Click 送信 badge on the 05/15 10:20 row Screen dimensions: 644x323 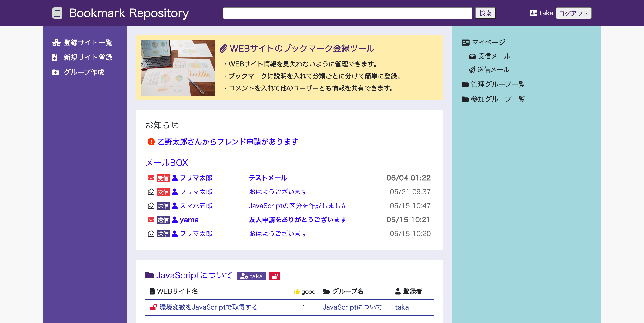(163, 234)
